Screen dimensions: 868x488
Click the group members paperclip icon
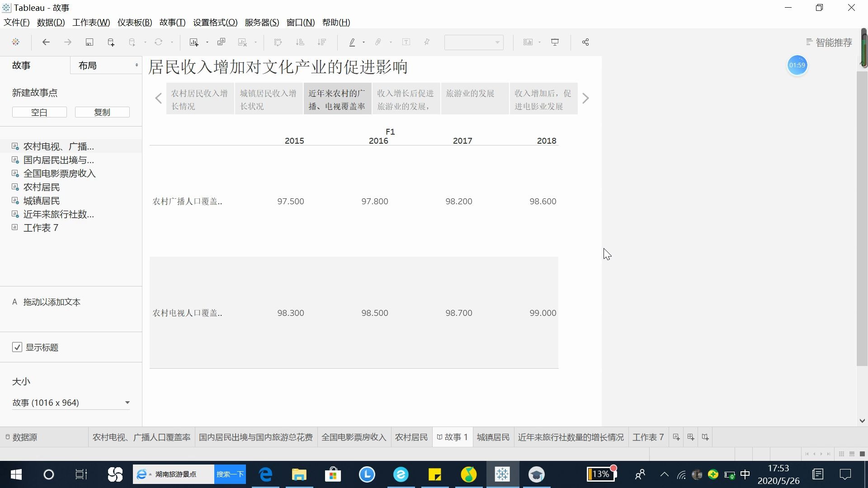[x=378, y=42]
